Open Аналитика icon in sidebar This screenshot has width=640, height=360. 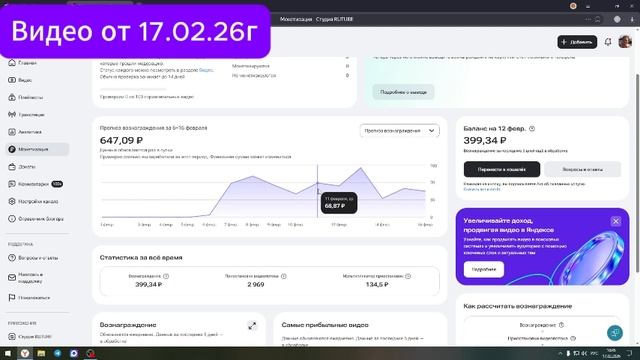click(12, 132)
